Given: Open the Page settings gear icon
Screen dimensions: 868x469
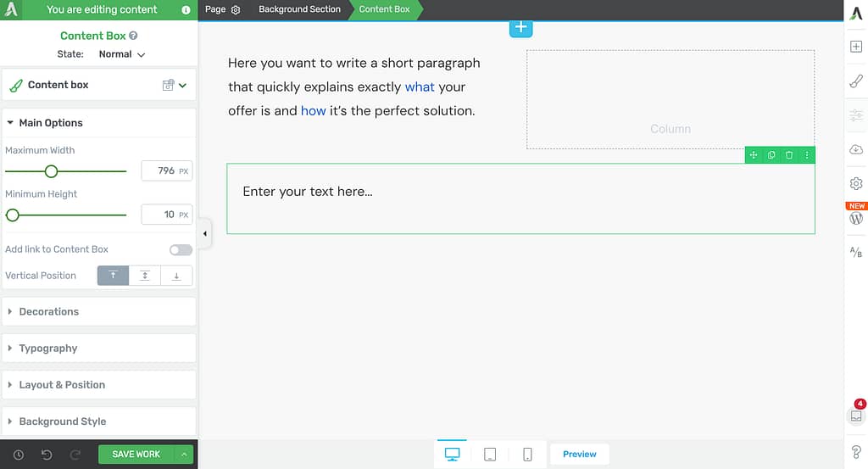Looking at the screenshot, I should click(x=236, y=10).
